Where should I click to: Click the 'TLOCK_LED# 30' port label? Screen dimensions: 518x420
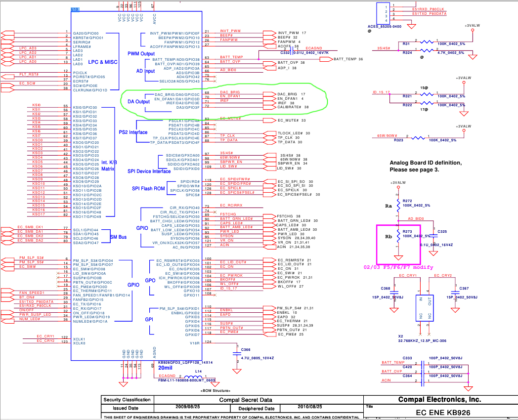point(294,133)
